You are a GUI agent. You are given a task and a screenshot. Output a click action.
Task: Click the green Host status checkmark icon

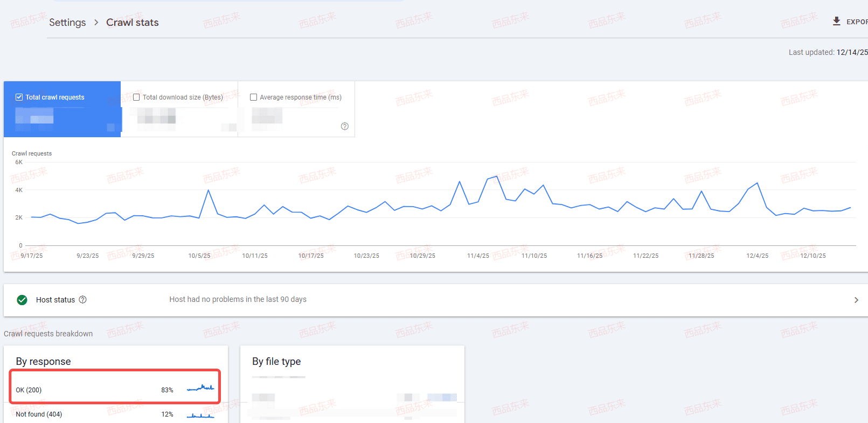tap(22, 300)
